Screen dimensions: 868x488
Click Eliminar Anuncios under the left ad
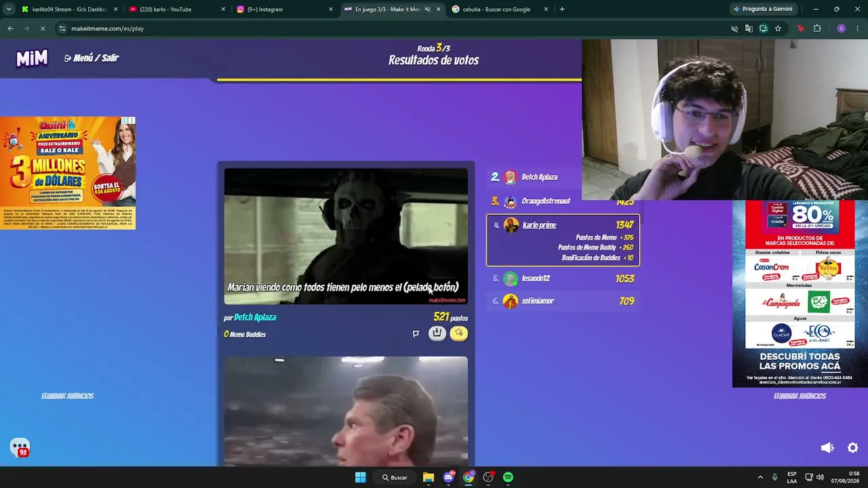pos(67,396)
